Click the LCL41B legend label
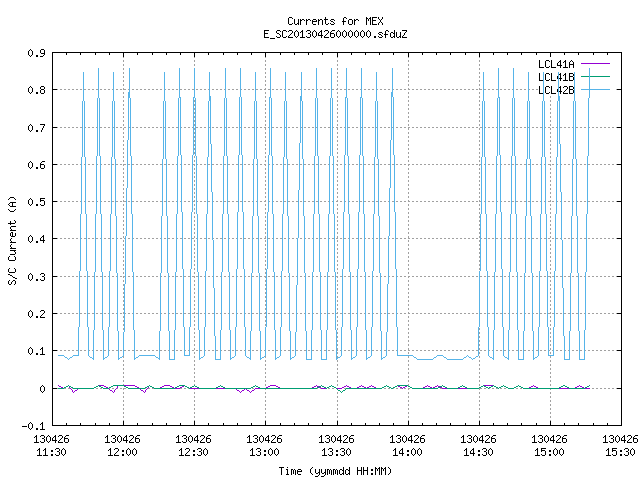 coord(556,77)
